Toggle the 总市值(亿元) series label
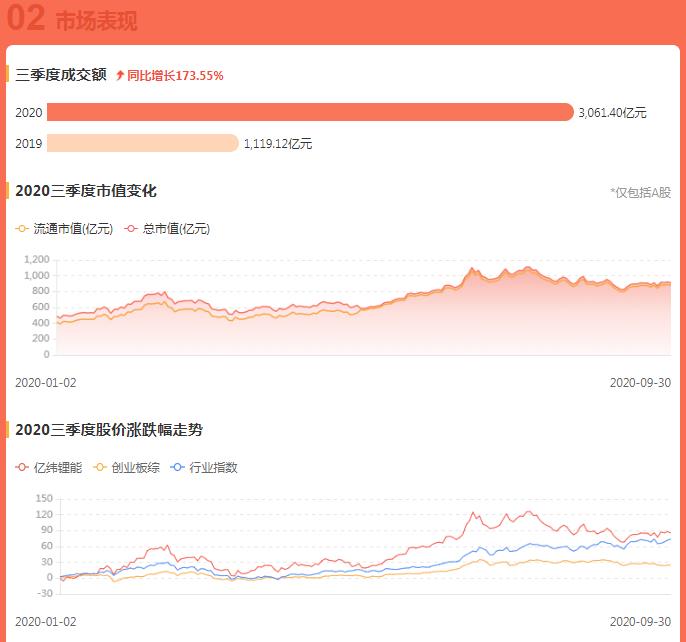The width and height of the screenshot is (686, 642). pos(176,229)
